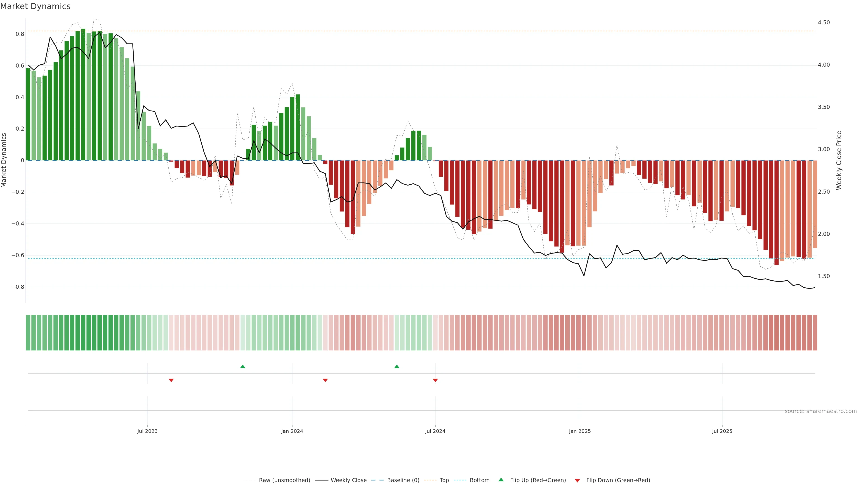Click the Flip Down red triangle legend icon
The width and height of the screenshot is (868, 488).
pyautogui.click(x=577, y=481)
